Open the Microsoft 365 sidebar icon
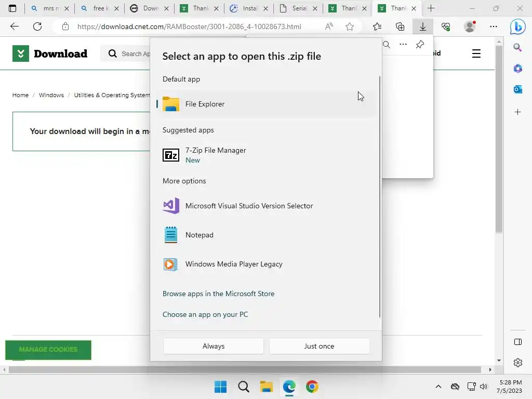 517,69
